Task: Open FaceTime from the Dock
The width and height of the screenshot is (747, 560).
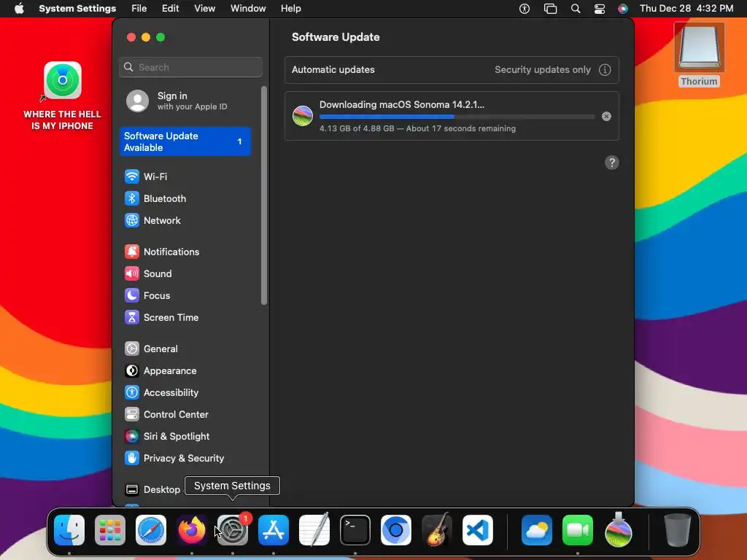Action: 578,530
